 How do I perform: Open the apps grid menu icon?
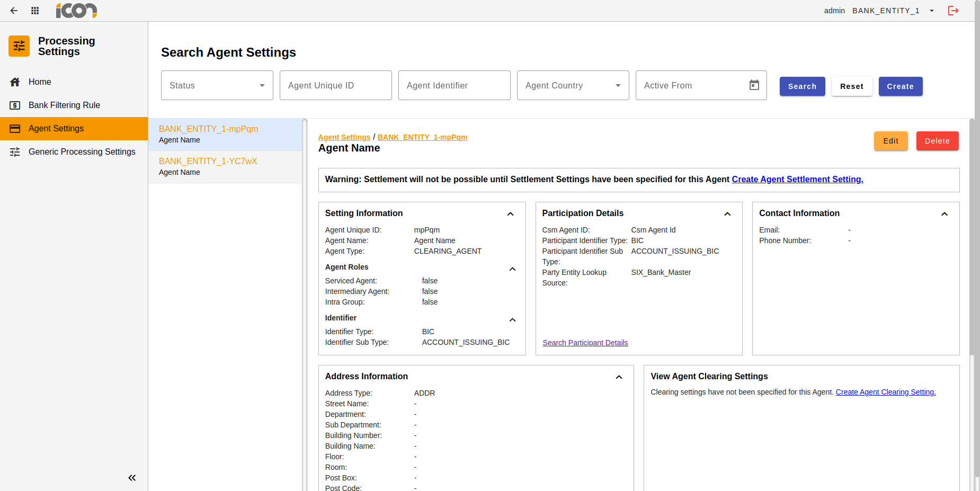click(35, 11)
